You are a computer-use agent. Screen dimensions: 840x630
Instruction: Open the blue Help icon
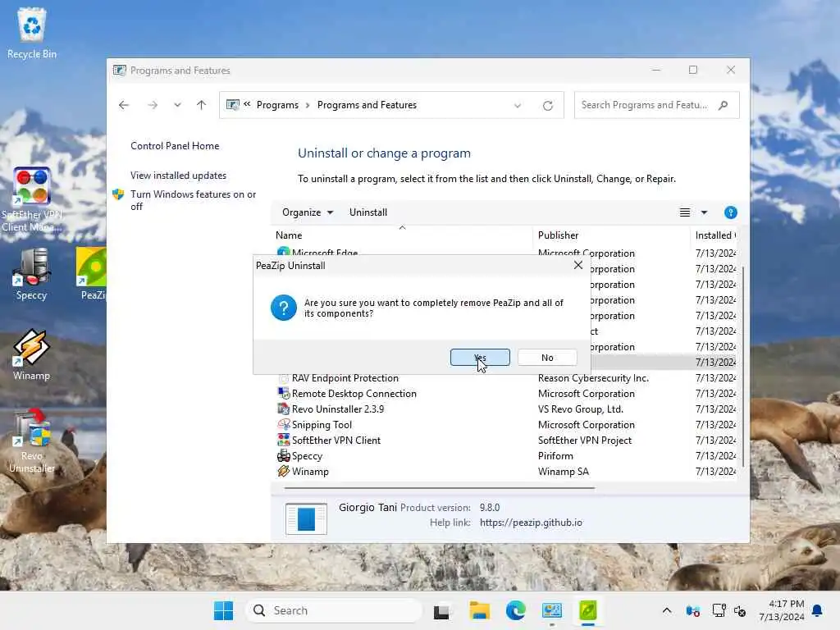click(731, 212)
